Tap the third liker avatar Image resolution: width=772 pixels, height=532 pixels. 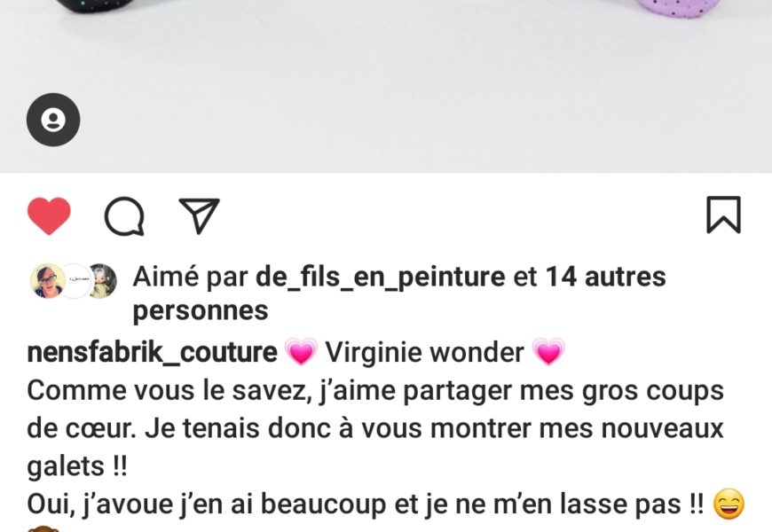click(x=102, y=280)
